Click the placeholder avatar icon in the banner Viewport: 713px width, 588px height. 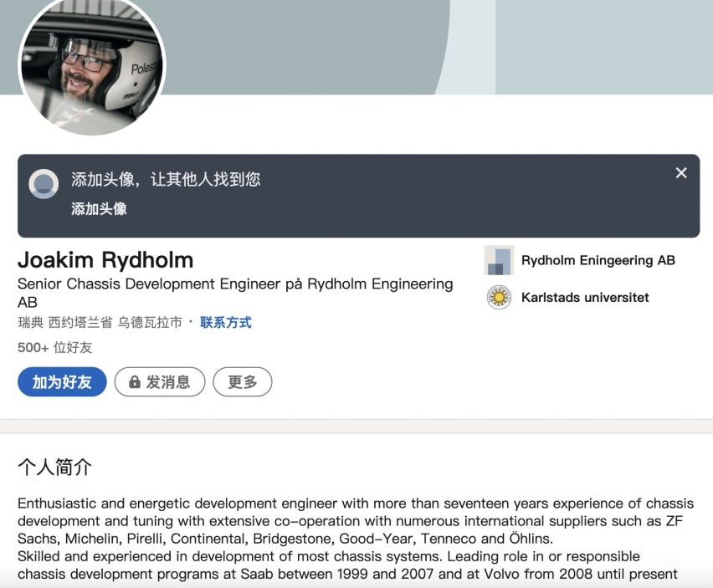click(44, 184)
